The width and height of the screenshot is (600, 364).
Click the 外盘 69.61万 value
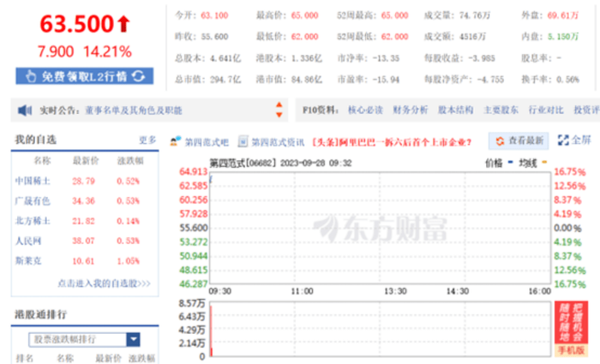click(563, 15)
